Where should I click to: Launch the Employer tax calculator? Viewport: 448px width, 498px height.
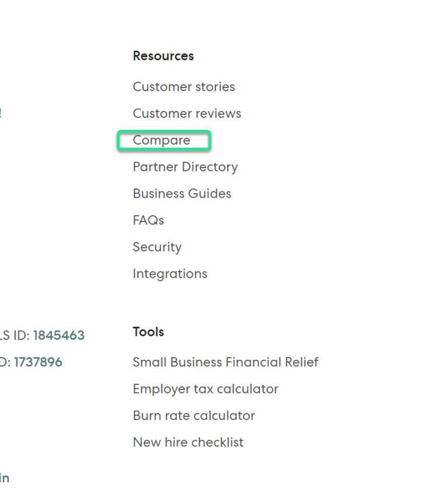[205, 389]
